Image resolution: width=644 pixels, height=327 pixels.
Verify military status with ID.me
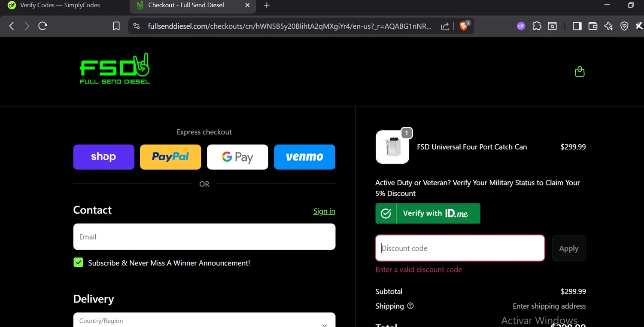(x=428, y=214)
